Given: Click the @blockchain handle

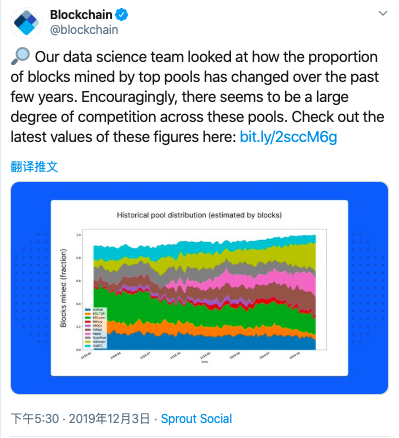Looking at the screenshot, I should [x=84, y=30].
